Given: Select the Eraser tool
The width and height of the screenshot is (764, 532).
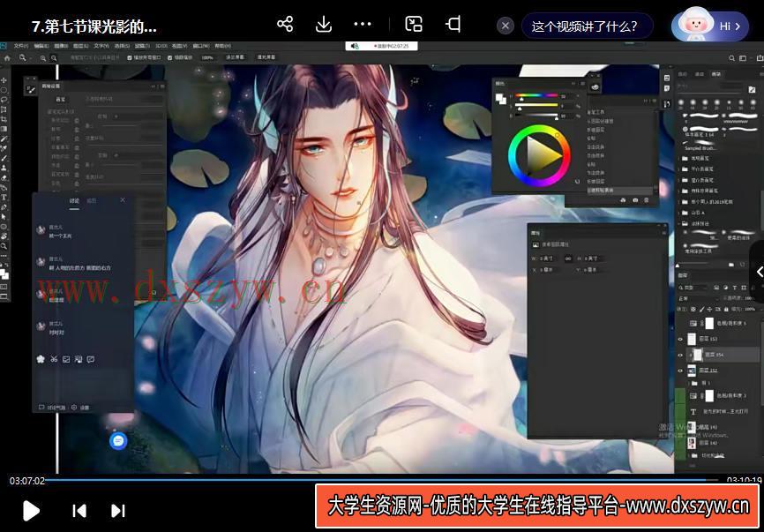Looking at the screenshot, I should pos(4,177).
